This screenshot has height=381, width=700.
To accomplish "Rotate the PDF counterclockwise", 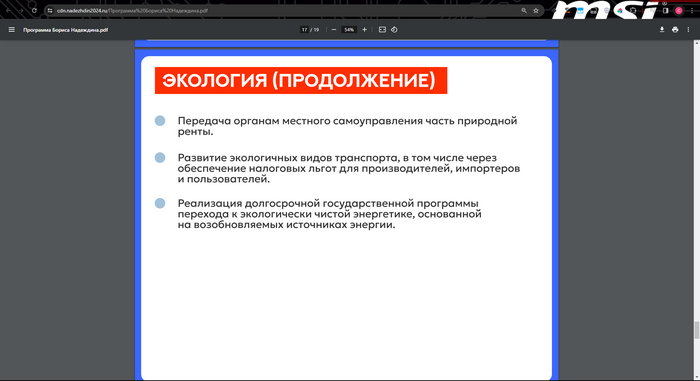I will tap(394, 30).
